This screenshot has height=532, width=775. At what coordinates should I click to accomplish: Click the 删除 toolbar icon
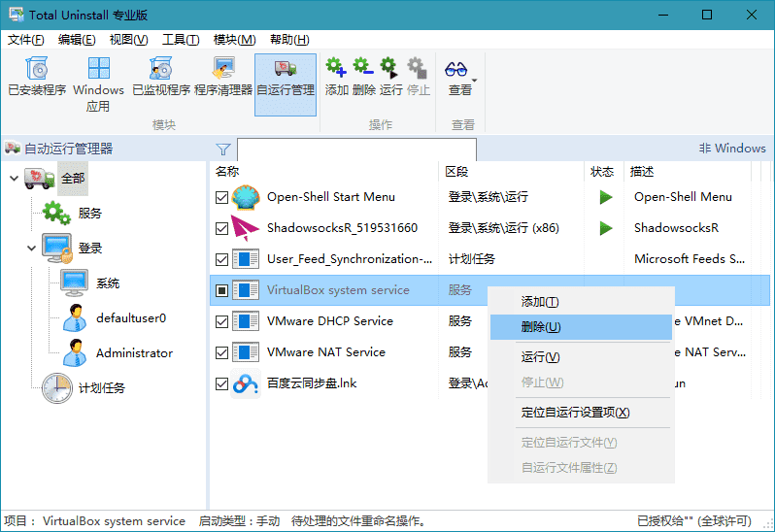click(x=363, y=77)
